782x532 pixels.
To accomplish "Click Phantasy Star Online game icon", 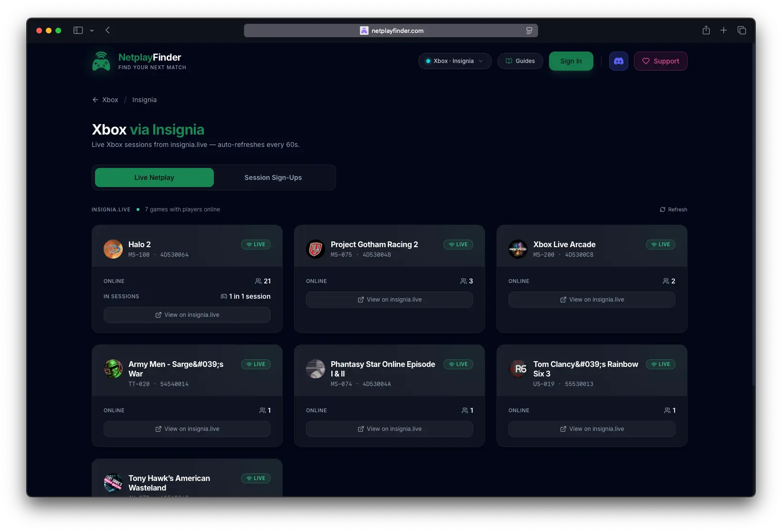I will [x=316, y=369].
